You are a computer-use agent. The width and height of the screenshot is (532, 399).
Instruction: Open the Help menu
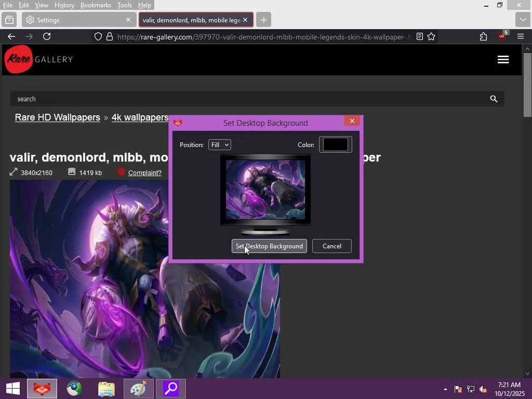(144, 5)
